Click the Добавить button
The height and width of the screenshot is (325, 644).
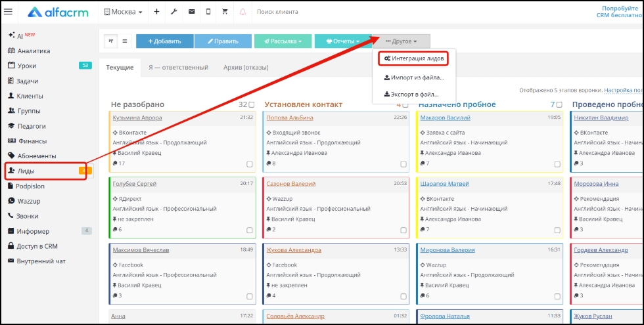pos(164,41)
